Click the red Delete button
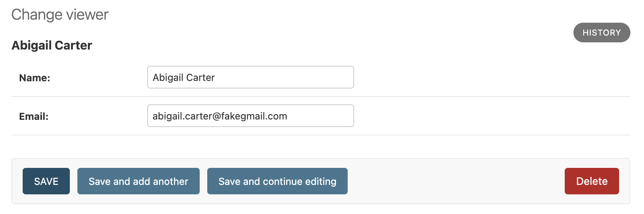Image resolution: width=644 pixels, height=214 pixels. point(592,181)
